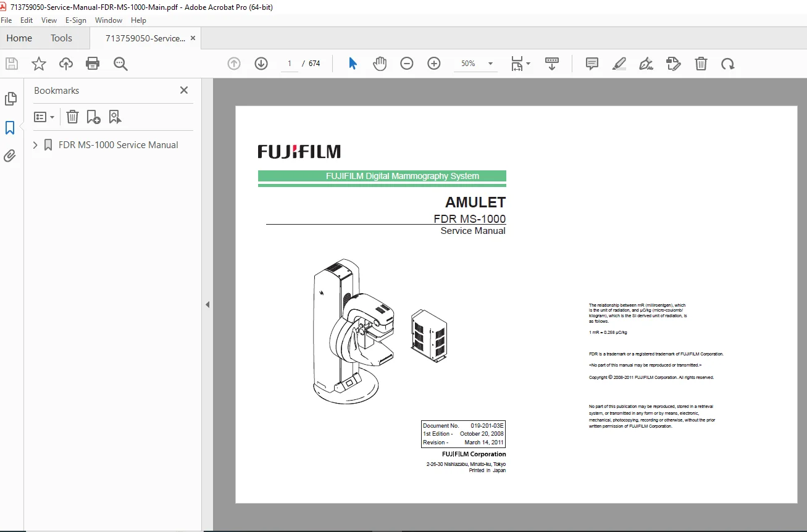Image resolution: width=807 pixels, height=532 pixels.
Task: Zoom out with minus icon
Action: (x=407, y=64)
